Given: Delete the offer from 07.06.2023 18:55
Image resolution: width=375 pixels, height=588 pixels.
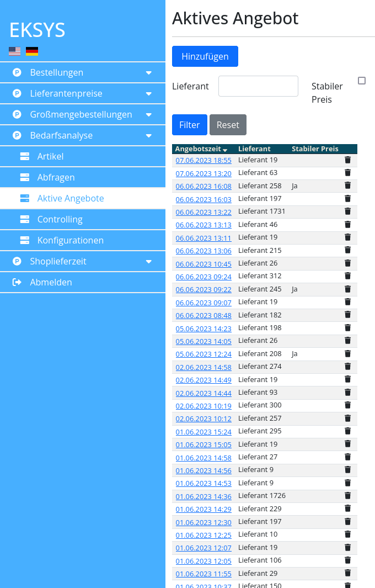Looking at the screenshot, I should [347, 160].
